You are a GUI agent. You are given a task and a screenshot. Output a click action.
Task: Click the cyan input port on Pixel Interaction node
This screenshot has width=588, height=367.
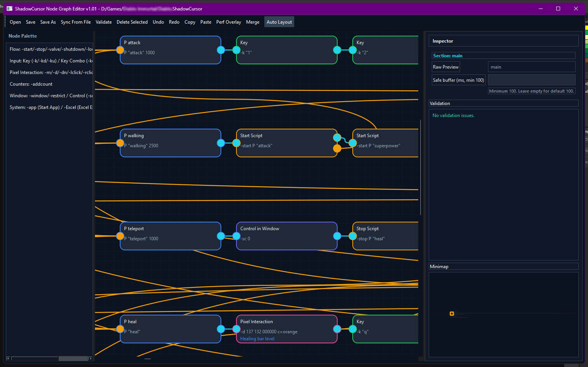coord(236,329)
